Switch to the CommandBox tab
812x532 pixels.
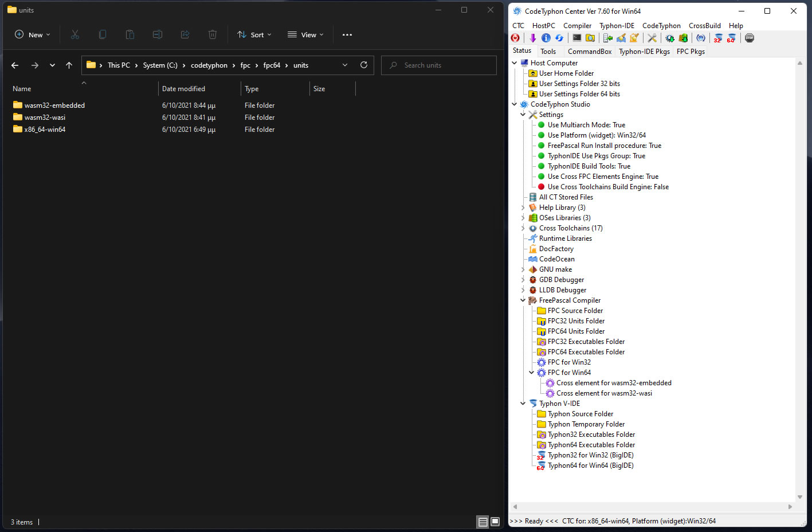point(590,51)
